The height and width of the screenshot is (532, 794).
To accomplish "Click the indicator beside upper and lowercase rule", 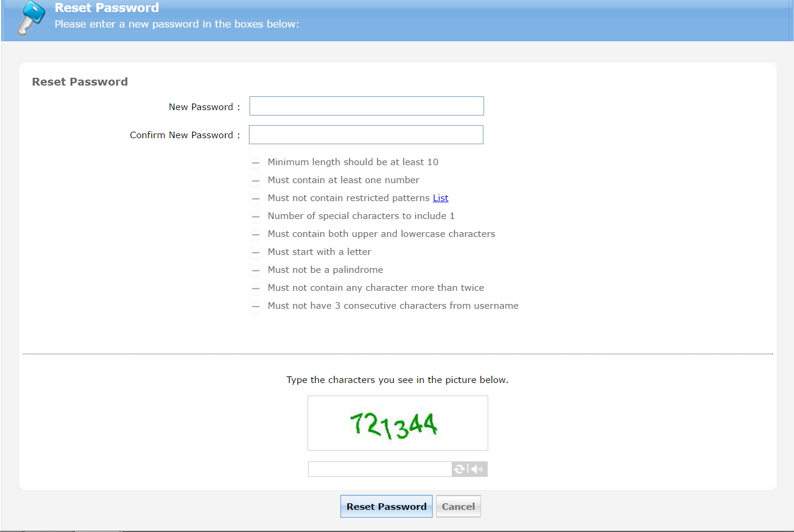I will [255, 235].
